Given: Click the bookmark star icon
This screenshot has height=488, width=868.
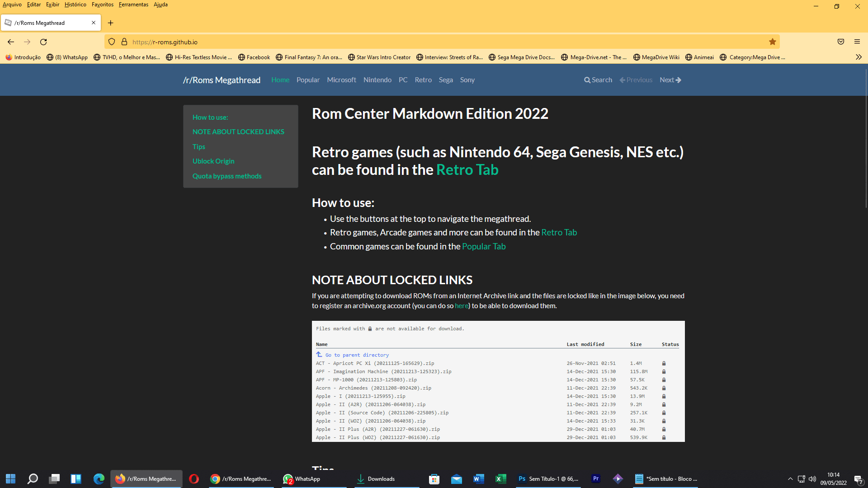Looking at the screenshot, I should click(x=773, y=42).
